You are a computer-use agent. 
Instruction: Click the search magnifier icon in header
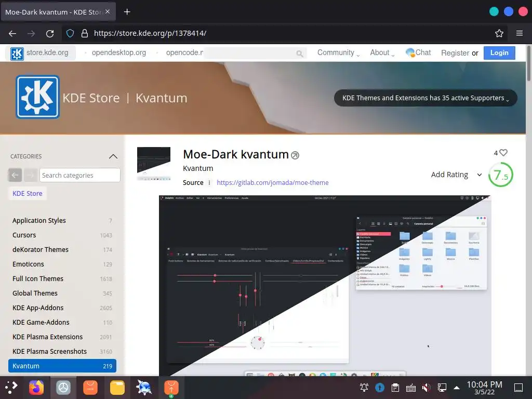click(x=299, y=54)
